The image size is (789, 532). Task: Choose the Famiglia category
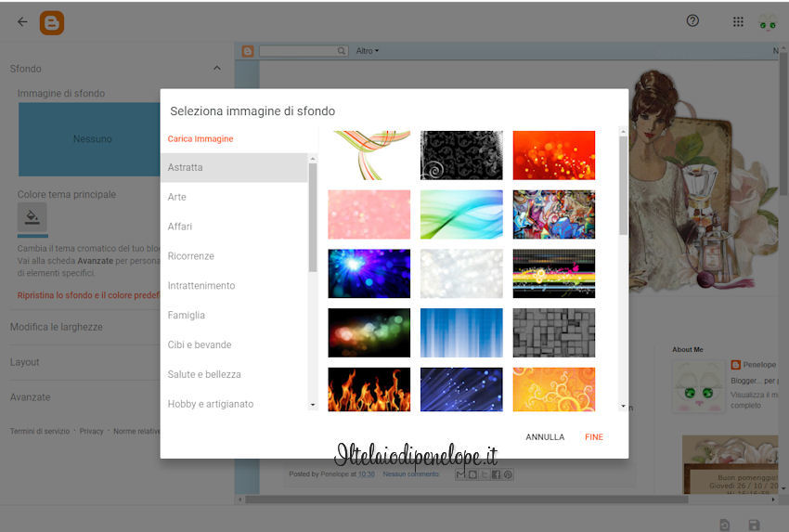[x=187, y=315]
